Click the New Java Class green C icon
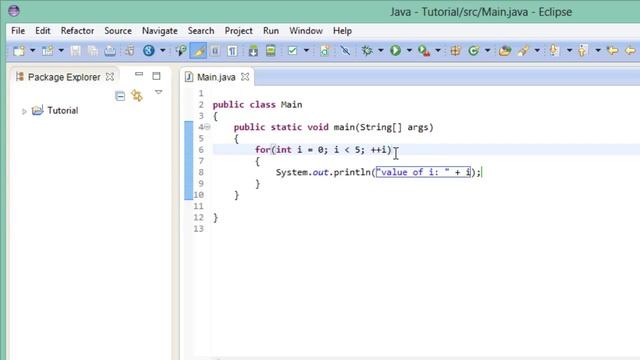Viewport: 640px width, 360px height. click(x=473, y=51)
